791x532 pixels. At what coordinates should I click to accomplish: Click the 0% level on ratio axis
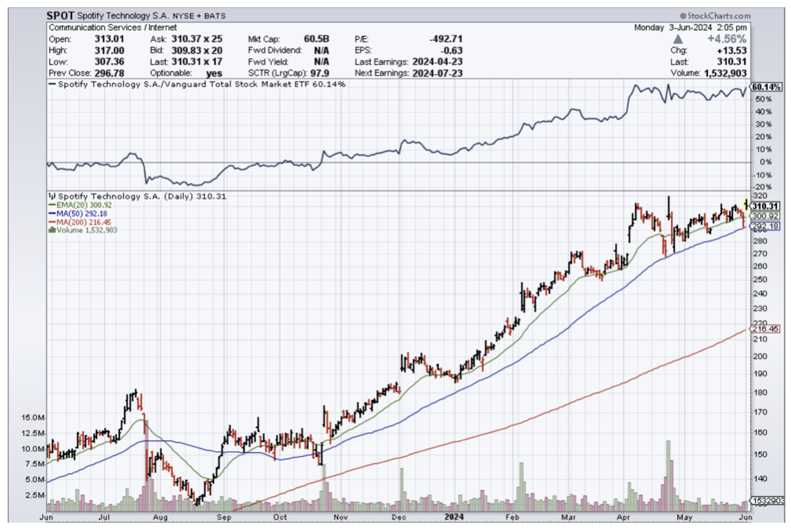coord(765,162)
